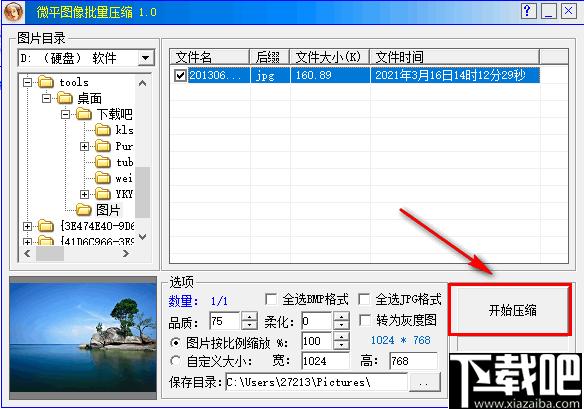Uncheck the 201306 jpg file checkbox

click(x=180, y=76)
